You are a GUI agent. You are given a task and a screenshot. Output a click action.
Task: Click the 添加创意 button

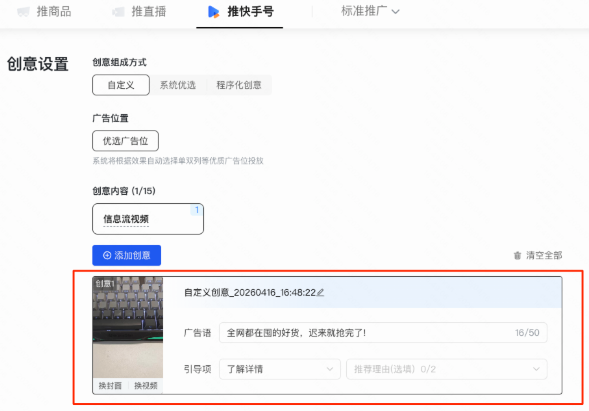pos(127,255)
